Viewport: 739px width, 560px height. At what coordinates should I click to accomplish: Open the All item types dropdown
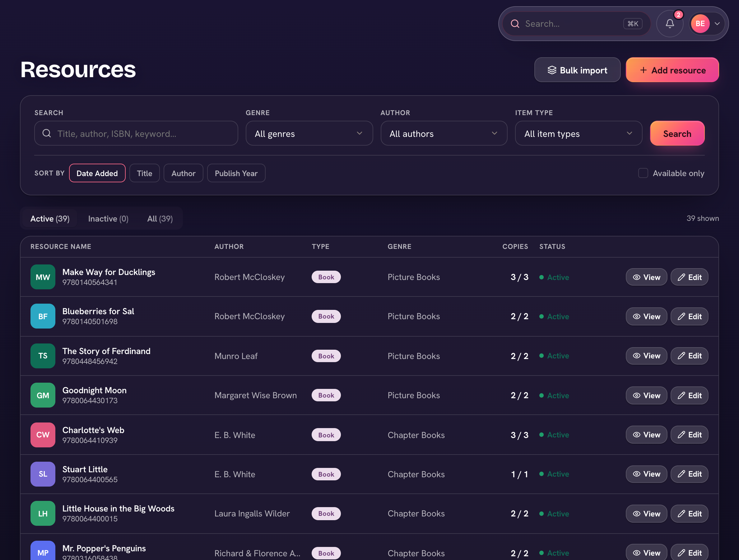point(578,134)
